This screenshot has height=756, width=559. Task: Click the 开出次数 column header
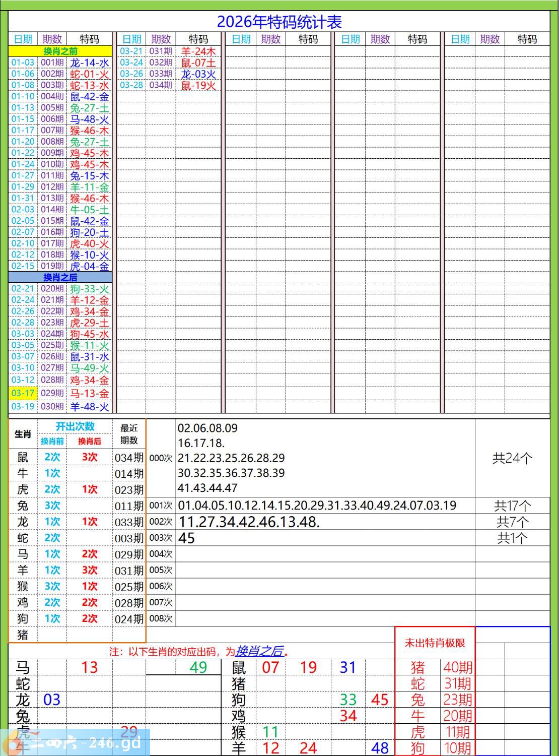[75, 426]
